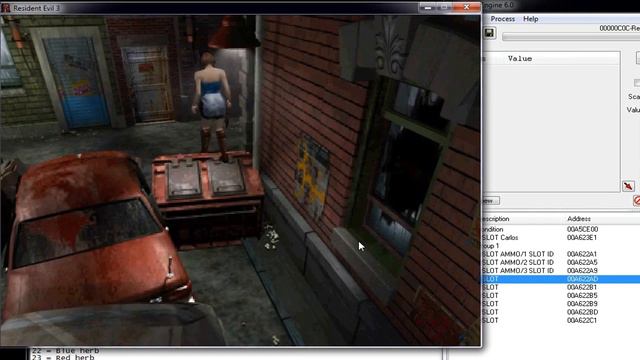Select address 00A622A9 in the address list
The width and height of the screenshot is (640, 360).
pyautogui.click(x=582, y=271)
